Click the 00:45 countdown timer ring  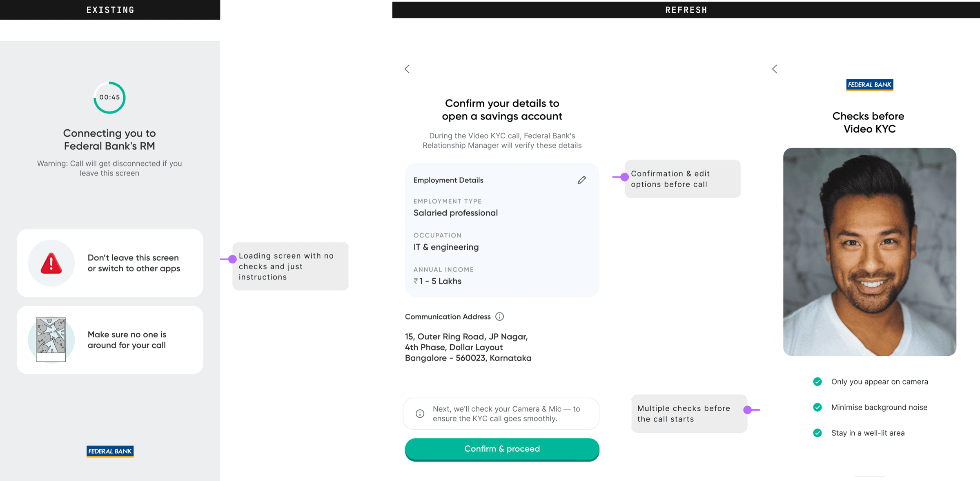109,98
